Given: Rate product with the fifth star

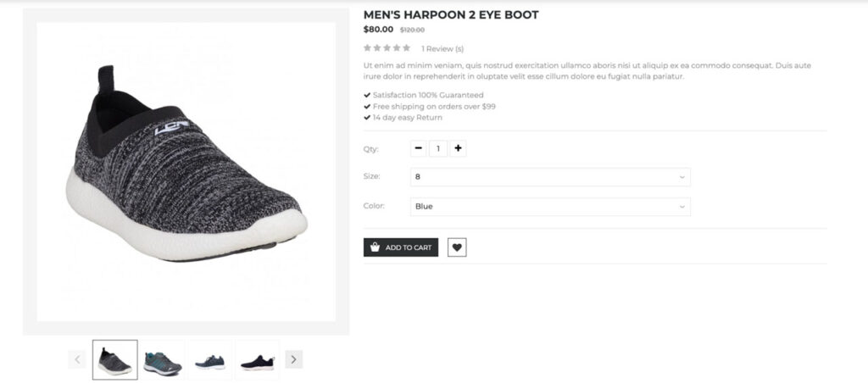Looking at the screenshot, I should click(x=406, y=48).
